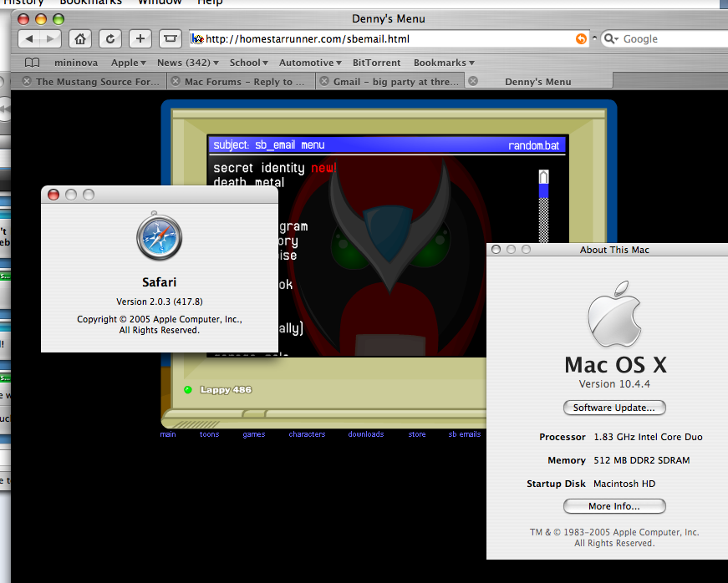Click the store link
The height and width of the screenshot is (583, 728).
coord(417,434)
